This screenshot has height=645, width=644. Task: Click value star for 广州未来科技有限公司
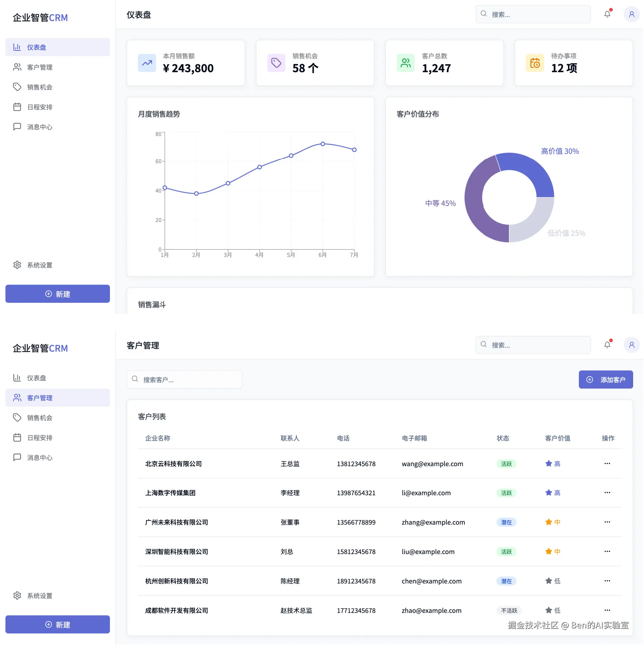point(548,522)
